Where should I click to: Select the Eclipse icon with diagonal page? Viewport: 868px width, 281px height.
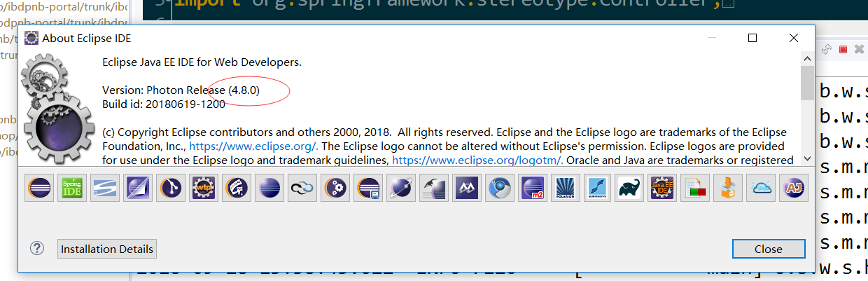coord(138,188)
